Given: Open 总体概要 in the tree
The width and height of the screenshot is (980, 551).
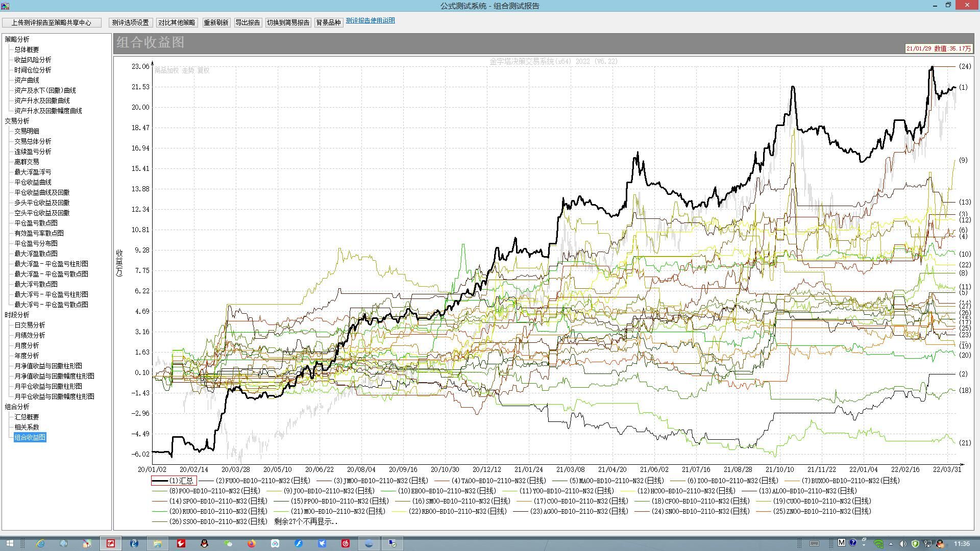Looking at the screenshot, I should coord(27,49).
